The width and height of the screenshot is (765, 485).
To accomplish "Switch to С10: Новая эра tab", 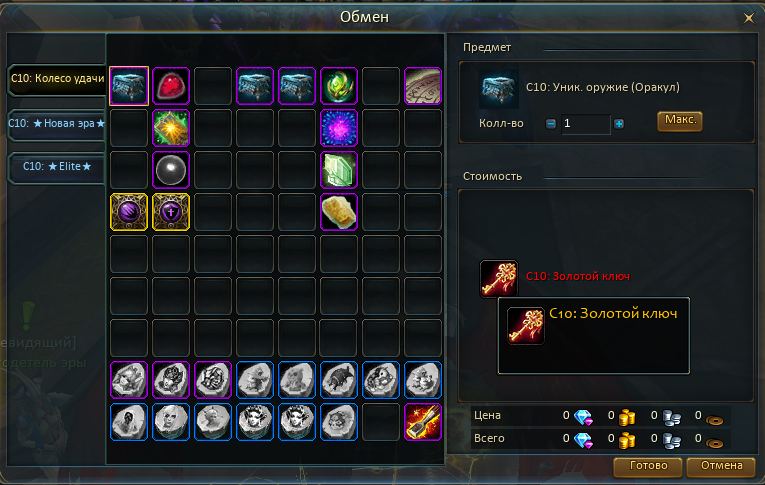I will pyautogui.click(x=57, y=124).
